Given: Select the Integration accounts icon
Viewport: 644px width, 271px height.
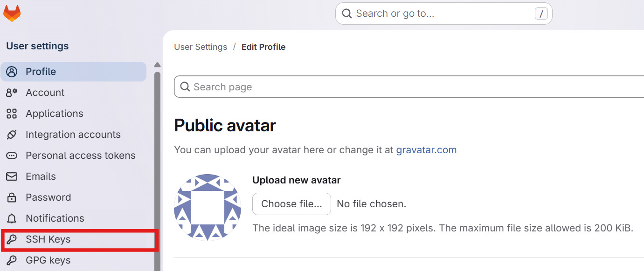Looking at the screenshot, I should click(11, 134).
